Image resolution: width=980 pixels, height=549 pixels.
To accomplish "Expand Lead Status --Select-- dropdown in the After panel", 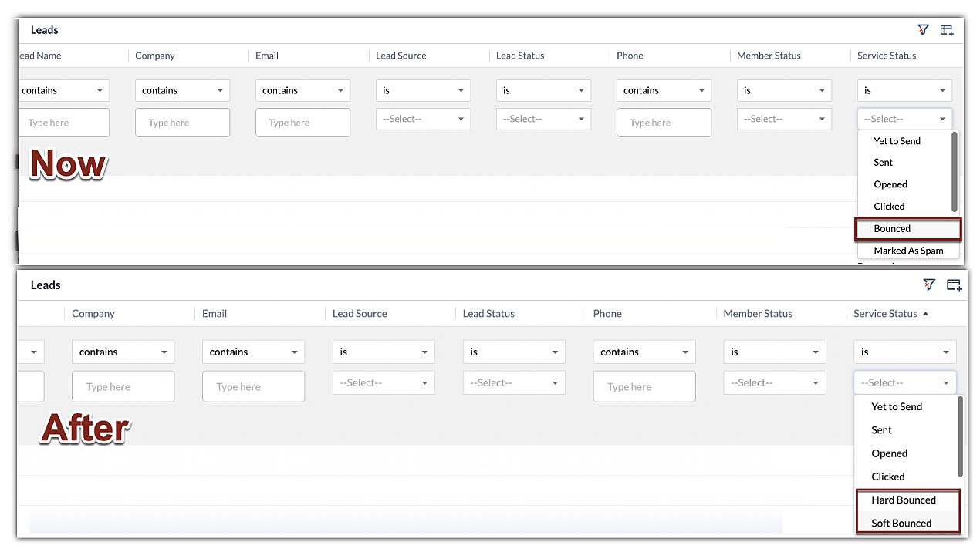I will 514,383.
